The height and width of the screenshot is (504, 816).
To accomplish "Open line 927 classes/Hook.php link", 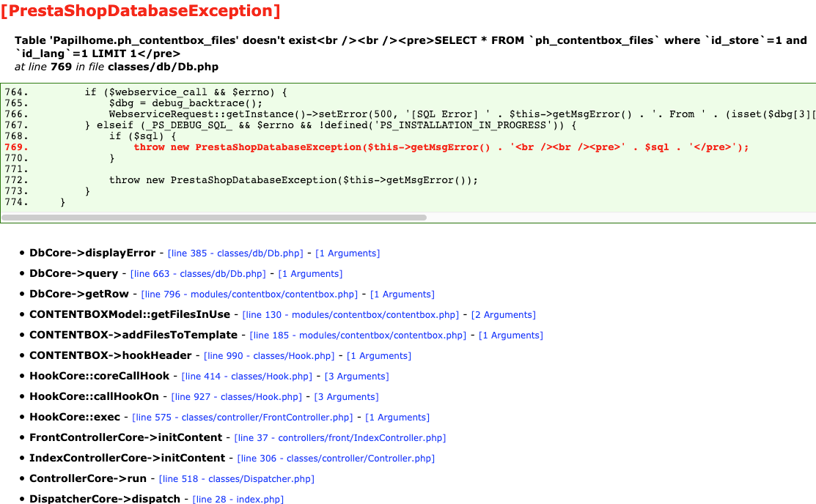I will pos(236,397).
